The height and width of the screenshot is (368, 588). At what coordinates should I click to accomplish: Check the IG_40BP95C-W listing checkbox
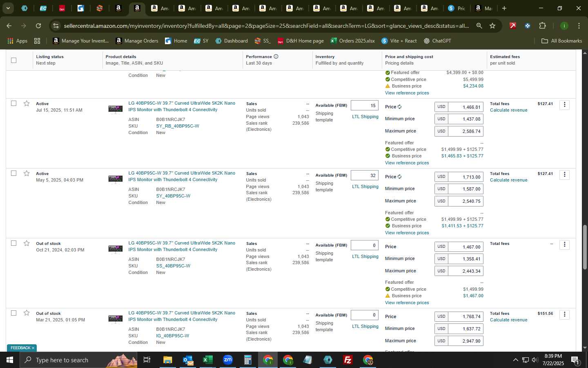click(13, 313)
